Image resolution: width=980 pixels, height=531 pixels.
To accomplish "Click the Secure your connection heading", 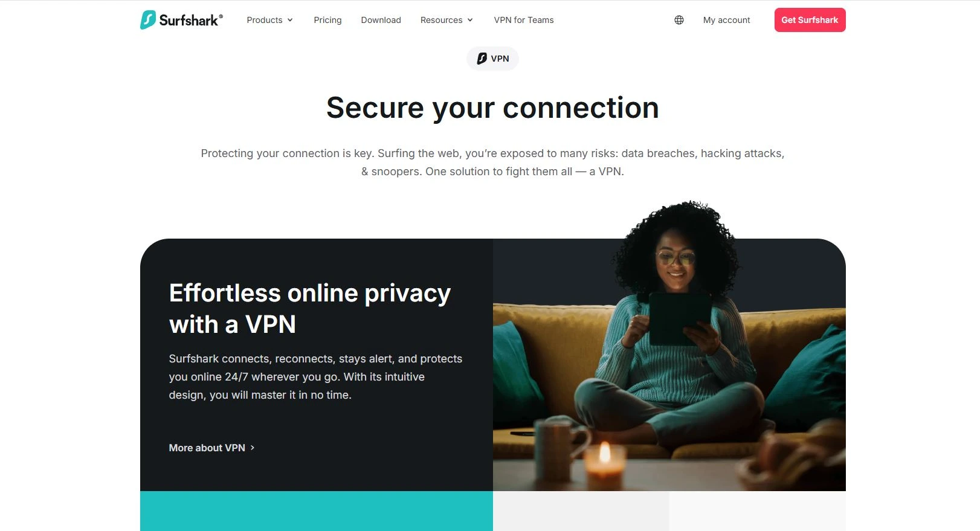I will [492, 108].
